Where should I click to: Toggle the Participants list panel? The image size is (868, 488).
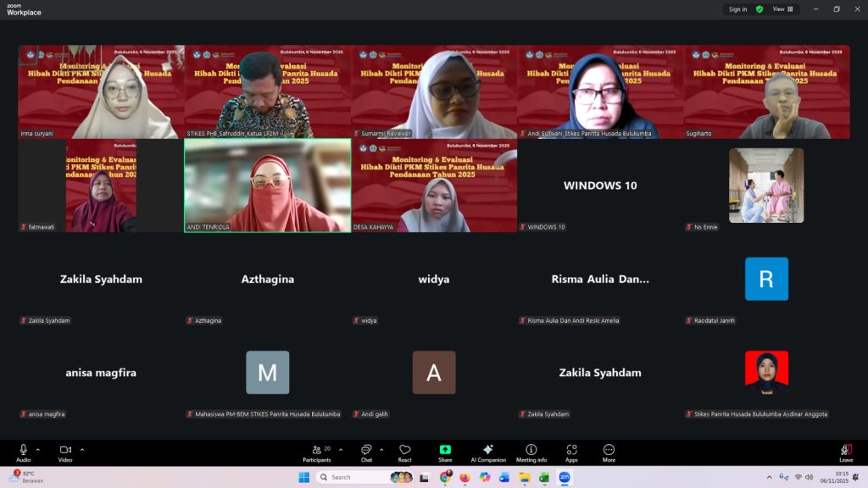pyautogui.click(x=317, y=452)
